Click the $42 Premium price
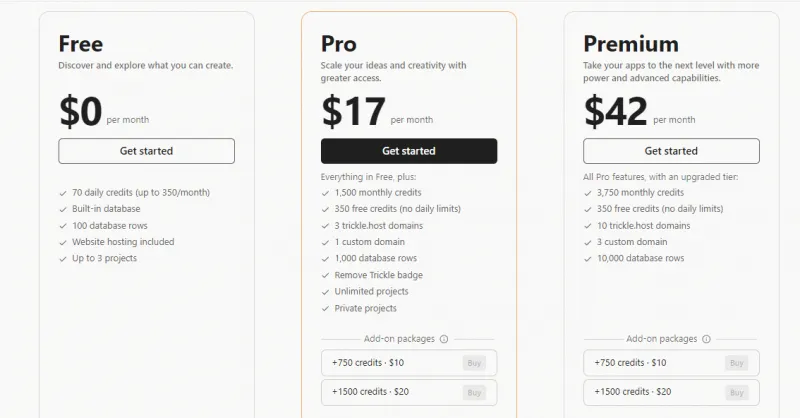Image resolution: width=800 pixels, height=418 pixels. (x=615, y=112)
